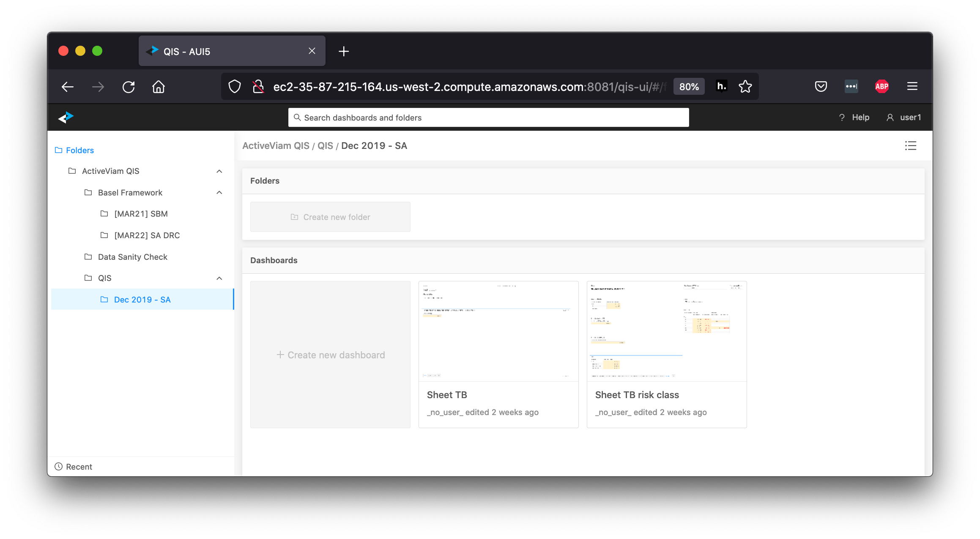Open the user1 account menu
This screenshot has width=980, height=539.
point(904,117)
